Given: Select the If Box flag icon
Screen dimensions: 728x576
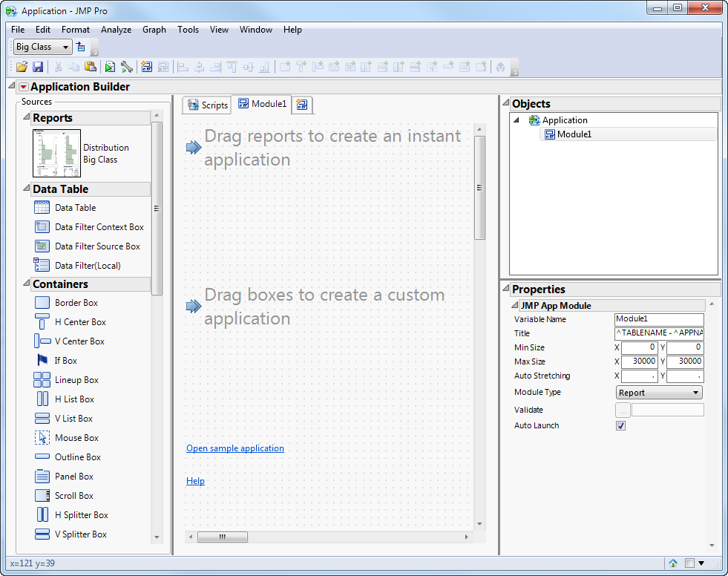Looking at the screenshot, I should pos(42,361).
